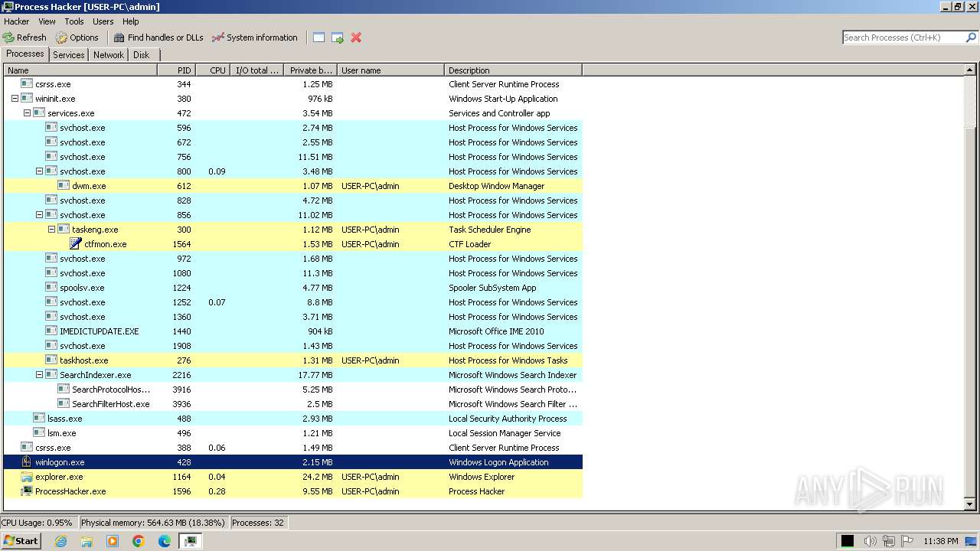Collapse the wininit.exe tree node
This screenshot has height=551, width=980.
point(15,99)
